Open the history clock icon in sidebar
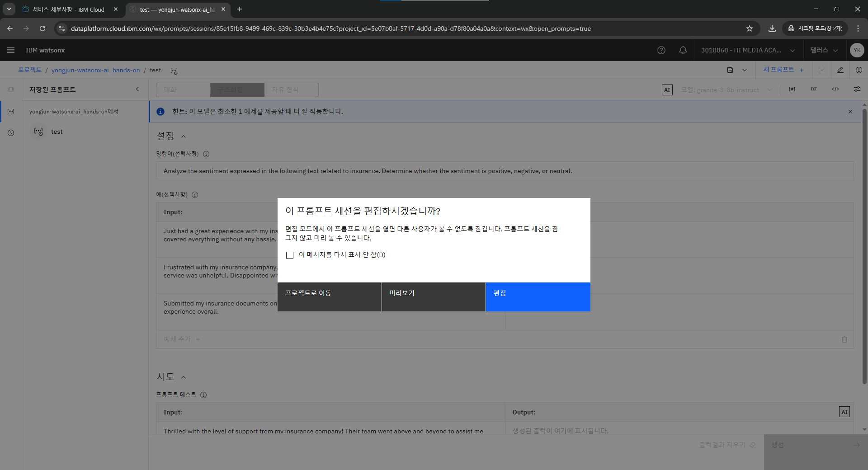This screenshot has height=470, width=868. point(11,133)
